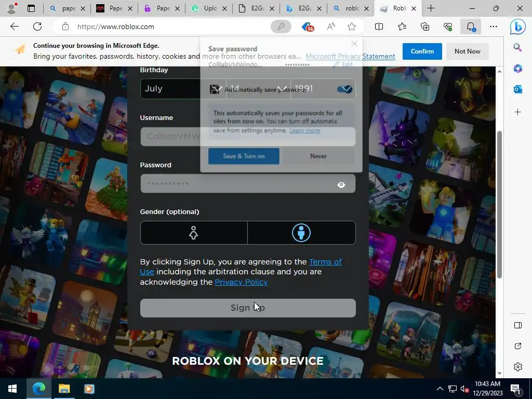Switch to the second 'Pape' tab with red icon
Viewport: 532px width, 399px height.
click(x=114, y=8)
